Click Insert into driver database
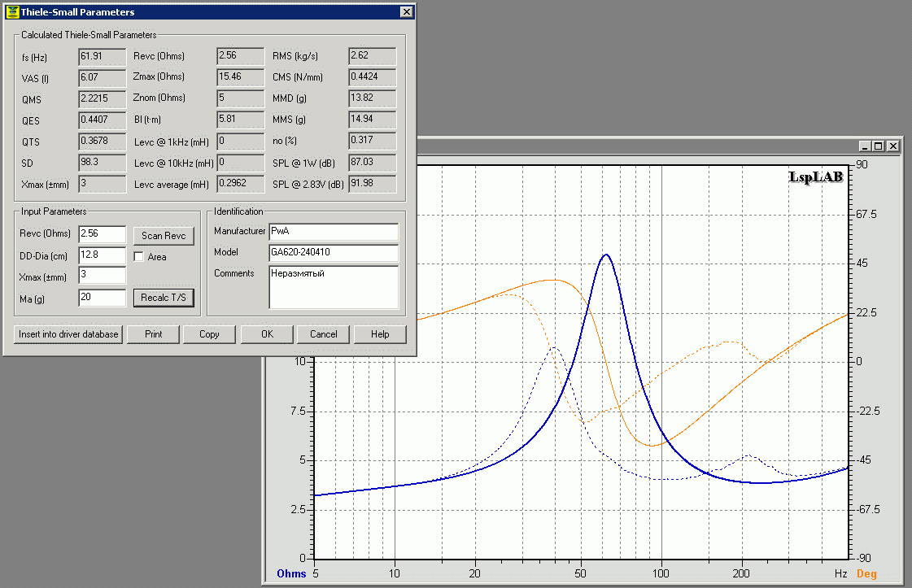The width and height of the screenshot is (912, 588). coord(68,334)
